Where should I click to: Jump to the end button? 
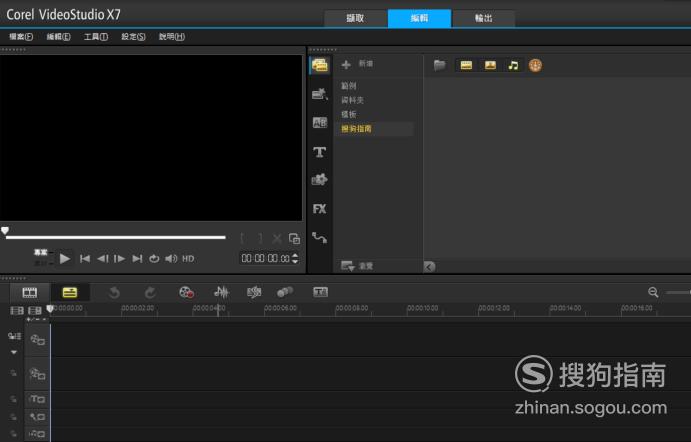point(137,259)
